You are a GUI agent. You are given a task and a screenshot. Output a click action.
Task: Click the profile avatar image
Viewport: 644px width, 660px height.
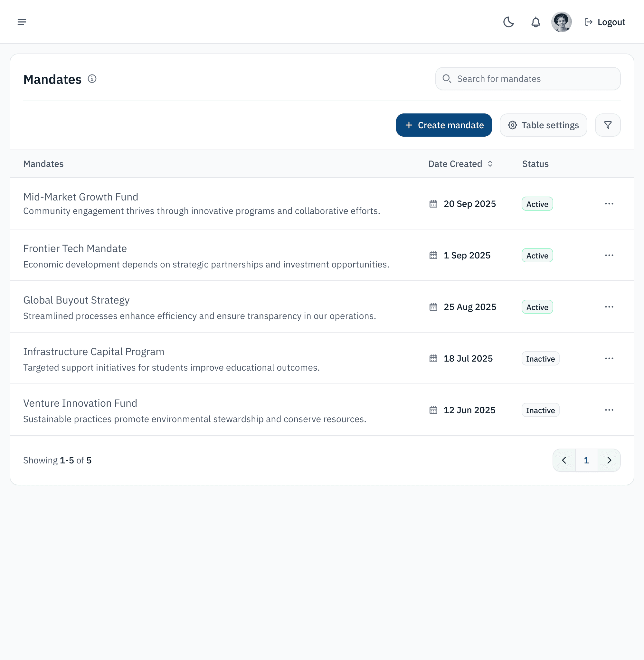click(562, 22)
